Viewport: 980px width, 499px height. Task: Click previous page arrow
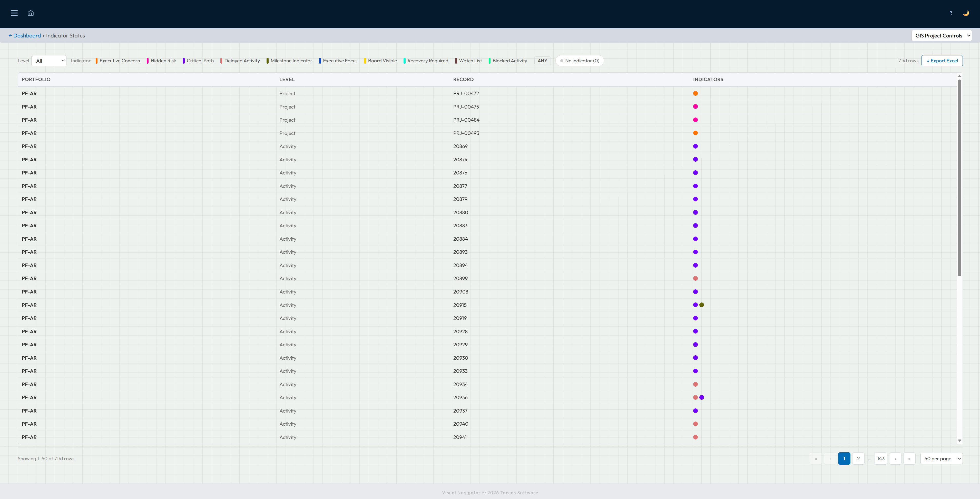pos(830,459)
